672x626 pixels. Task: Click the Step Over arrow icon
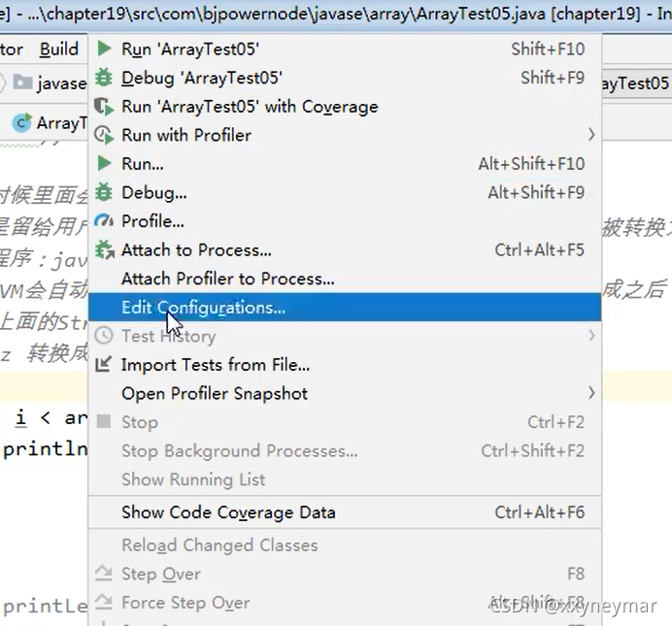tap(103, 574)
